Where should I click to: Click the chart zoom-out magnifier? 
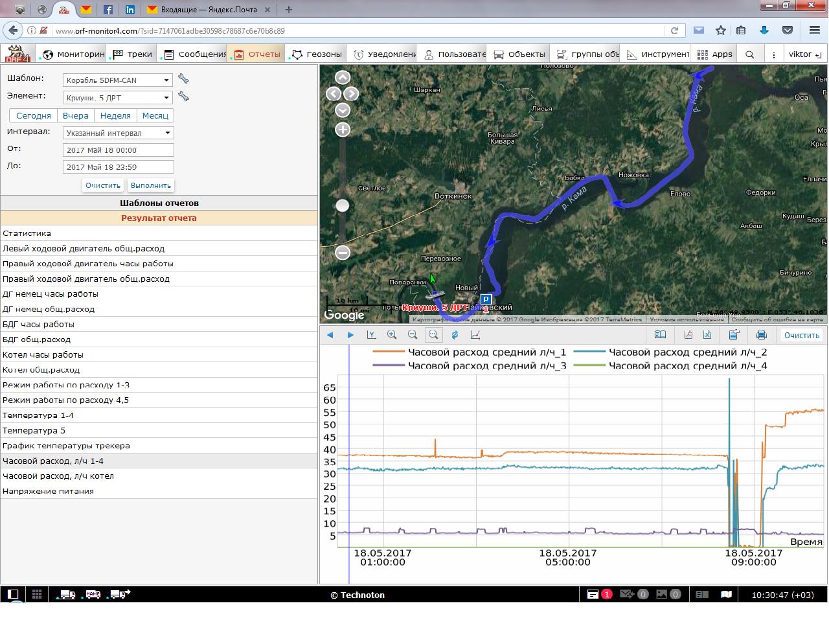pos(413,335)
